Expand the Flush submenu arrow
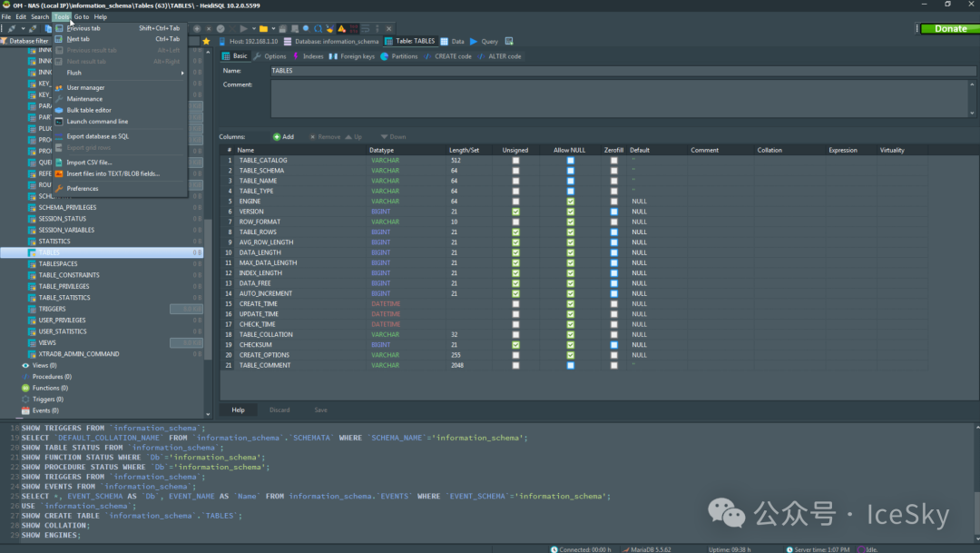Image resolution: width=980 pixels, height=553 pixels. pos(181,73)
